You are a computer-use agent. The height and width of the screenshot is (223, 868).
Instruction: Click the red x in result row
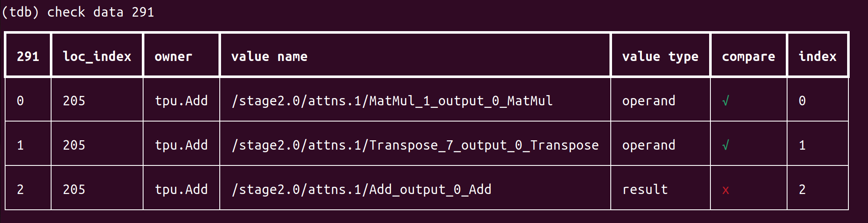726,190
